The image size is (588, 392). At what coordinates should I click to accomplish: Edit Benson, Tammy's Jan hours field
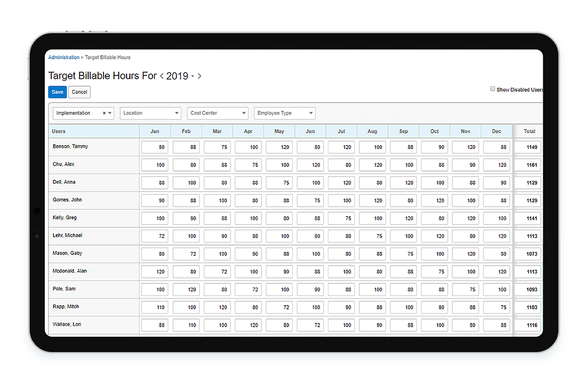(155, 147)
